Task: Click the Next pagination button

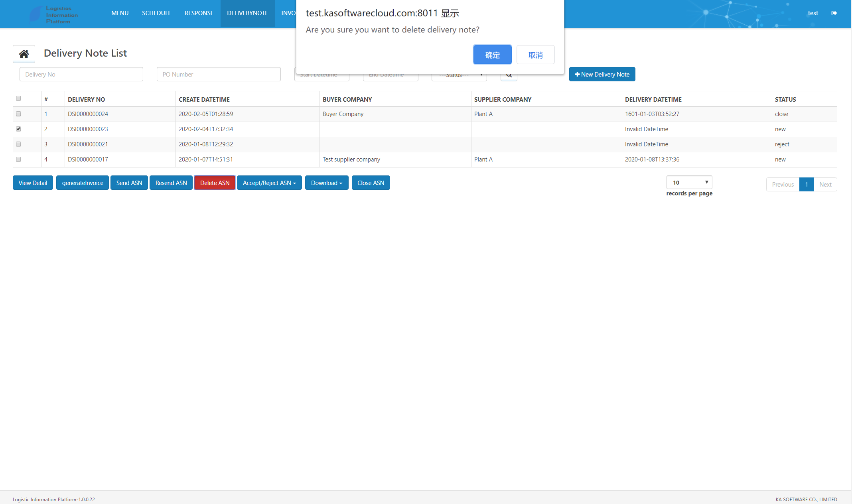Action: click(x=825, y=184)
